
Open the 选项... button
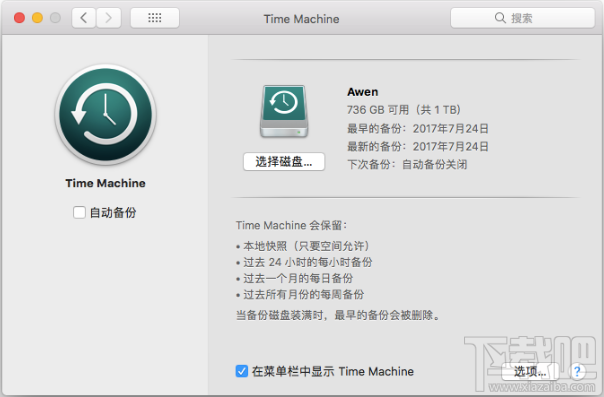(x=530, y=372)
